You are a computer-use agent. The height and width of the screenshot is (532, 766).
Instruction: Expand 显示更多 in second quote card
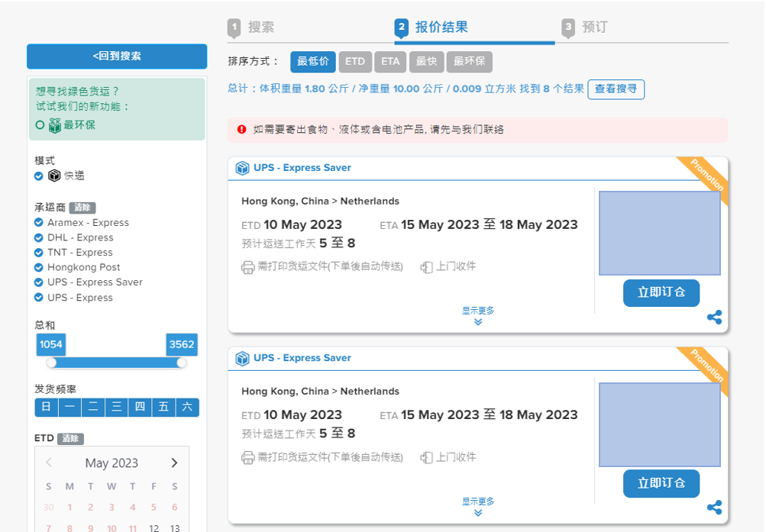(x=478, y=507)
